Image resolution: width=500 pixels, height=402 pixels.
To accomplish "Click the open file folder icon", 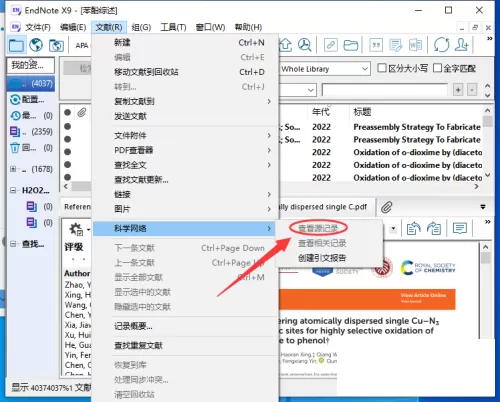I will pyautogui.click(x=351, y=45).
